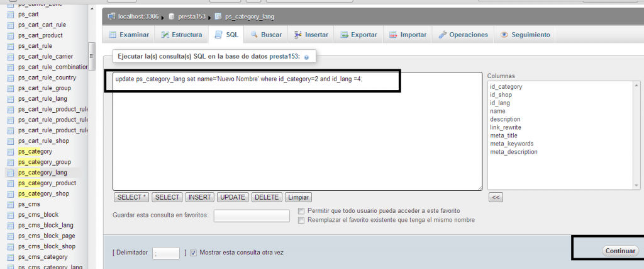The image size is (644, 269).
Task: Click the table icon beside ps_cms_block_lang
Action: [10, 226]
